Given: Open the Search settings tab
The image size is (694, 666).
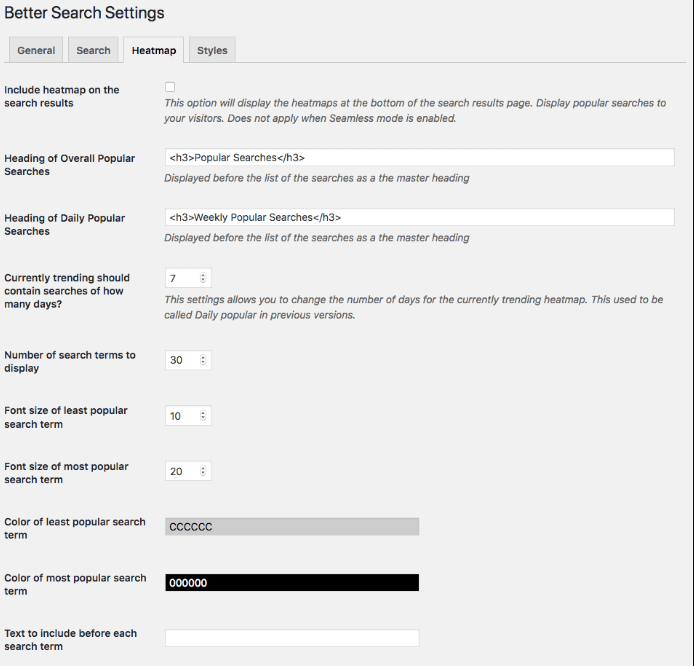Looking at the screenshot, I should [x=93, y=51].
